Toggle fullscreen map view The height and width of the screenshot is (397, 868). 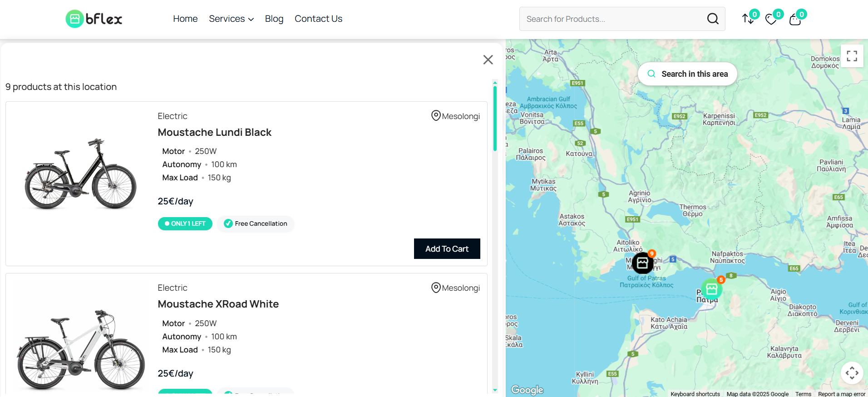(852, 56)
